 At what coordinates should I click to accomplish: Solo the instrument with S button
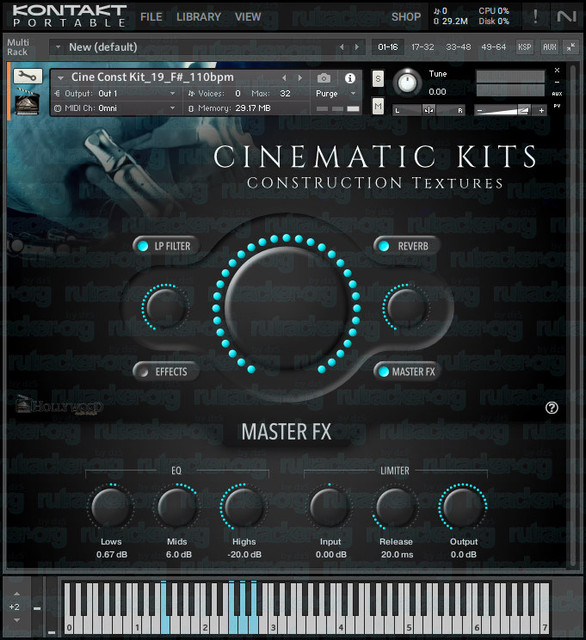378,79
